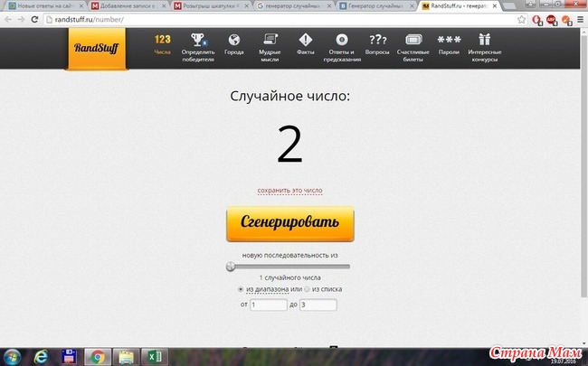This screenshot has width=588, height=366.
Task: Open the Мудрые мысли book icon
Action: (270, 41)
